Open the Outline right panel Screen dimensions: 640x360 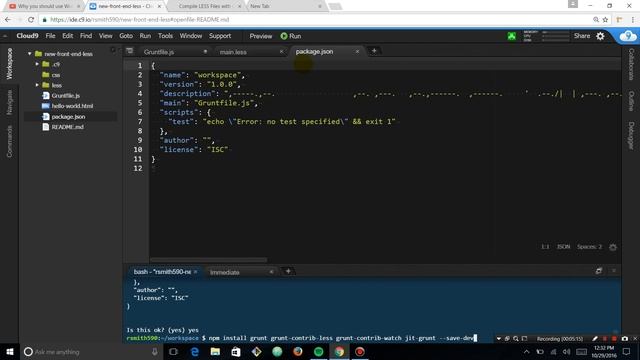[631, 101]
